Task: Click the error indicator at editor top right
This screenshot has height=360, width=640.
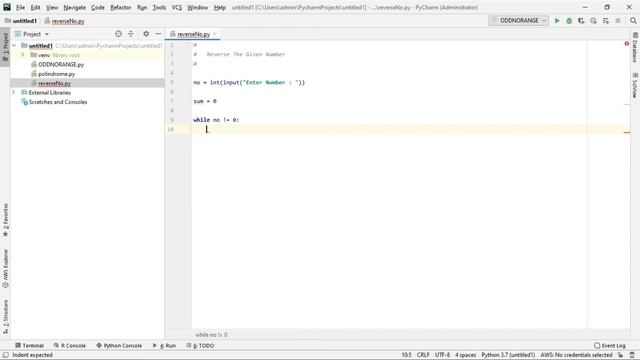Action: point(627,43)
